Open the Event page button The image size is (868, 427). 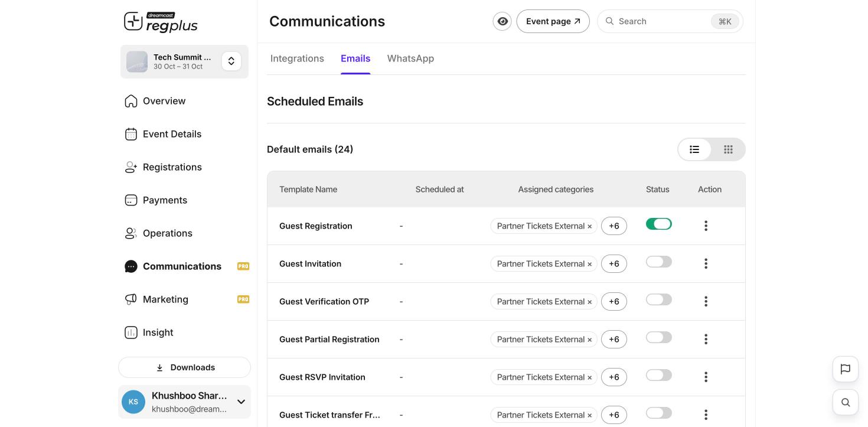(x=553, y=21)
